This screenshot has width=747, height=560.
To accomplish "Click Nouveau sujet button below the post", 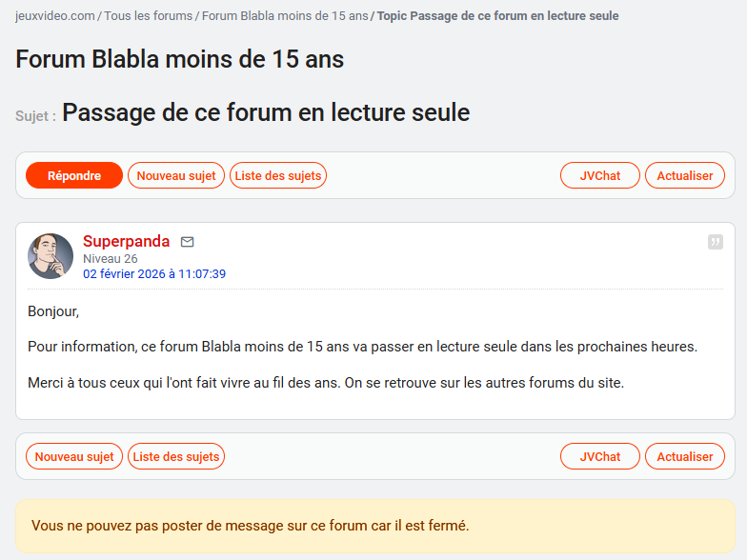I will [x=74, y=457].
